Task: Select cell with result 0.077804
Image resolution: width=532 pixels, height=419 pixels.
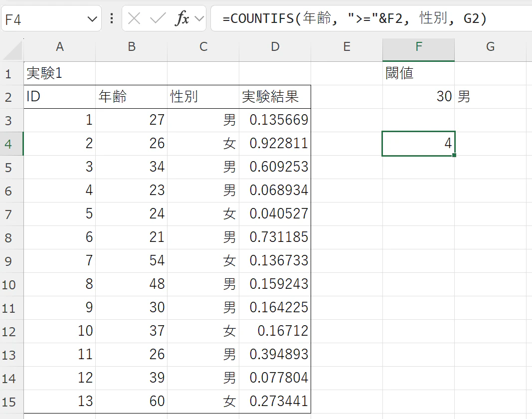Action: (x=275, y=378)
